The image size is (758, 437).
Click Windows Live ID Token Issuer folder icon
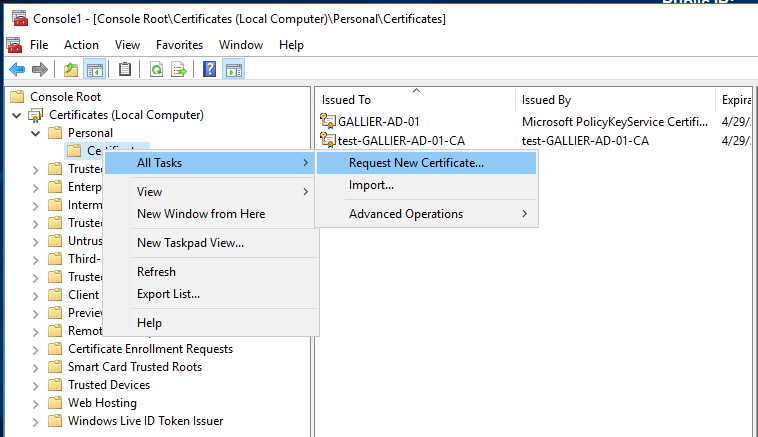pos(55,421)
